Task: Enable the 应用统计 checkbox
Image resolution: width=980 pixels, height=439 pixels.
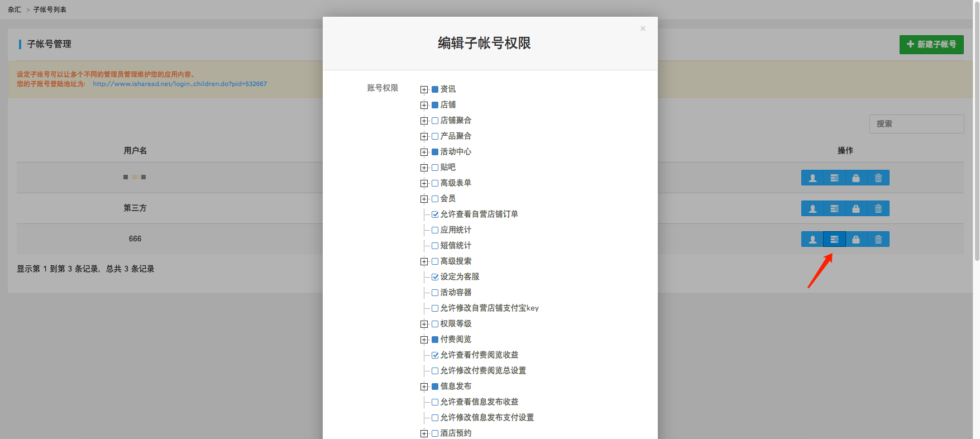Action: pyautogui.click(x=435, y=230)
